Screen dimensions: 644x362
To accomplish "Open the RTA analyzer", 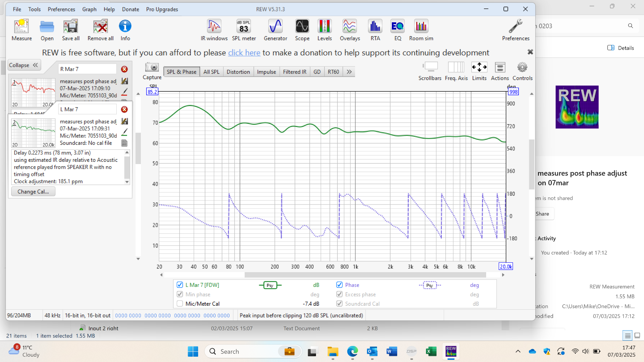I will pyautogui.click(x=375, y=30).
